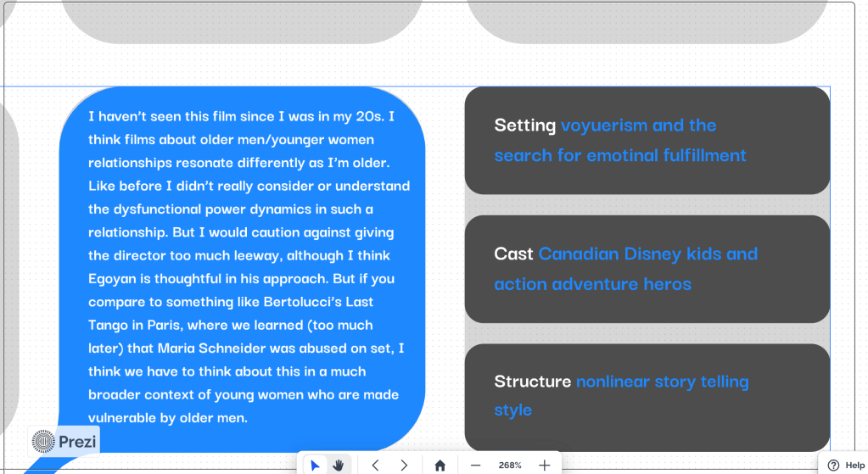
Task: Open the Help button
Action: click(846, 465)
